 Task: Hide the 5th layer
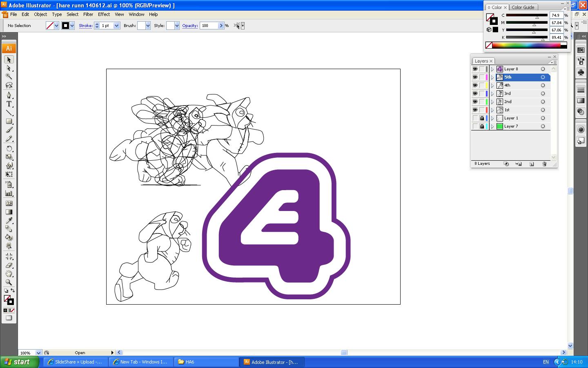point(475,77)
